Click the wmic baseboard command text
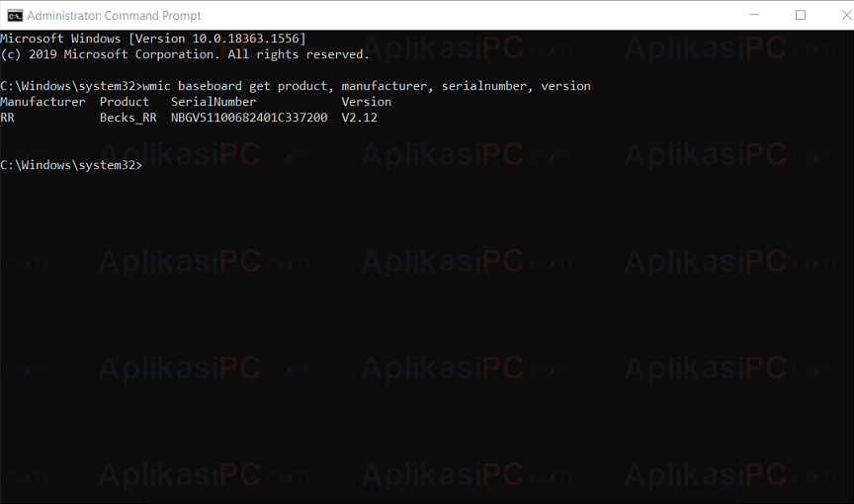This screenshot has width=854, height=504. click(367, 86)
